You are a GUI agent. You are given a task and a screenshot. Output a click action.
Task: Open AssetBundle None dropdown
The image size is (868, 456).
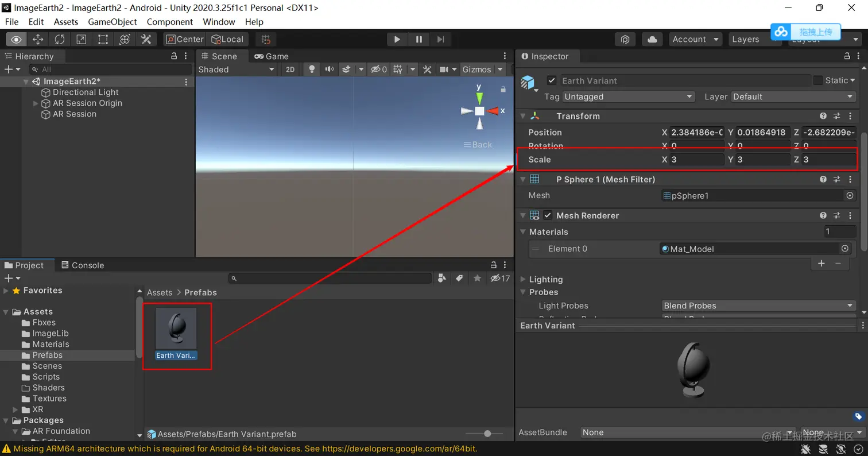688,432
